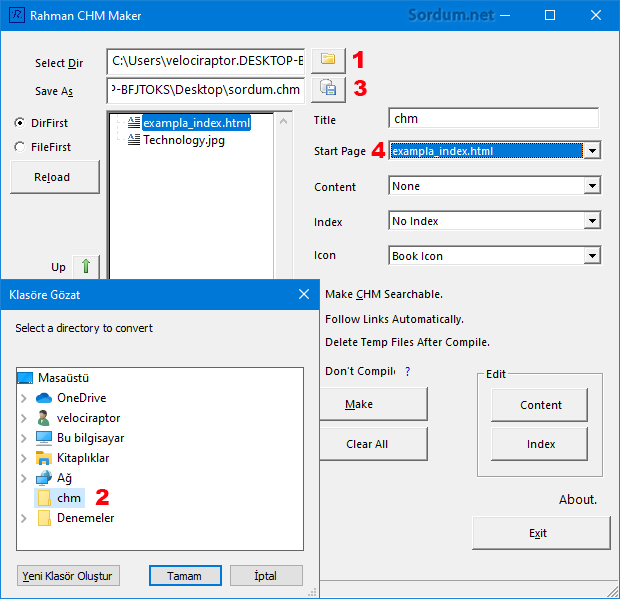Click the İptal button in folder dialog
The width and height of the screenshot is (620, 599).
coord(266,576)
